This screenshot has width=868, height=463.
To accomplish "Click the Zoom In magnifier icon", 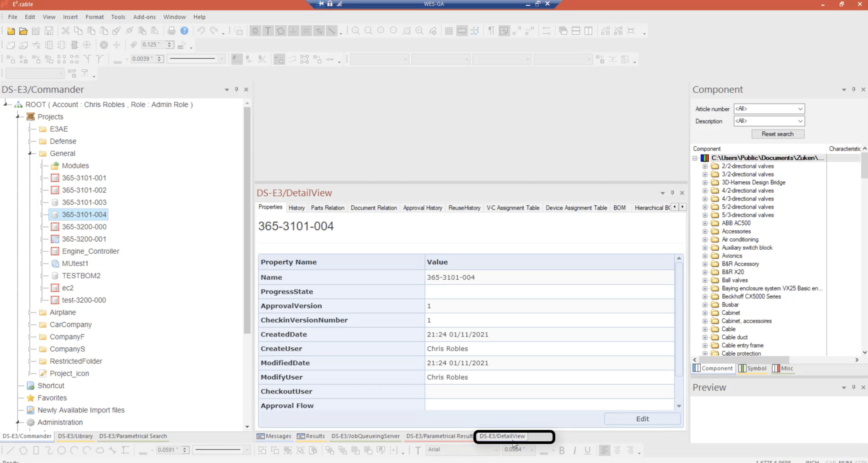I will coord(355,31).
